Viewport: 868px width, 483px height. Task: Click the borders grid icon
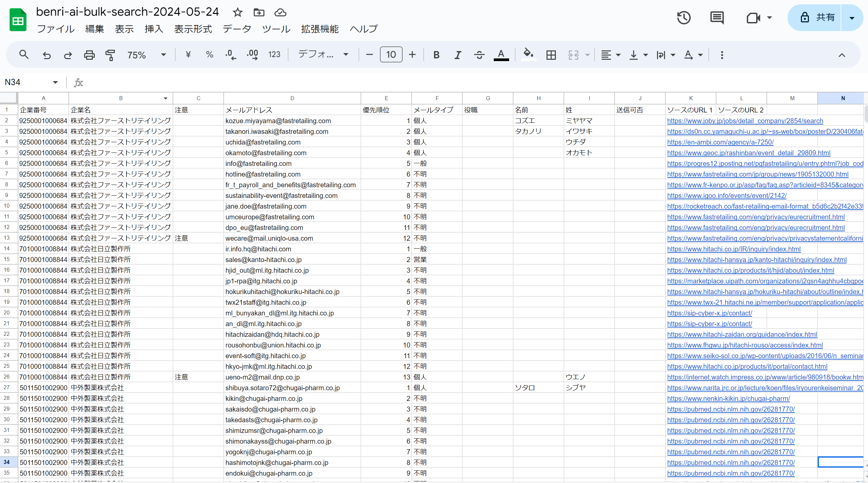[x=551, y=55]
